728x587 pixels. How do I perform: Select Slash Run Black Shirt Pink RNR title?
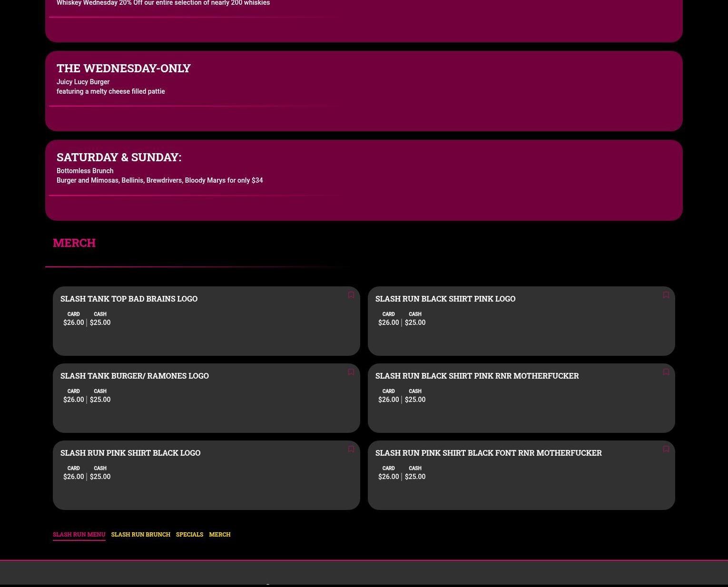[477, 376]
